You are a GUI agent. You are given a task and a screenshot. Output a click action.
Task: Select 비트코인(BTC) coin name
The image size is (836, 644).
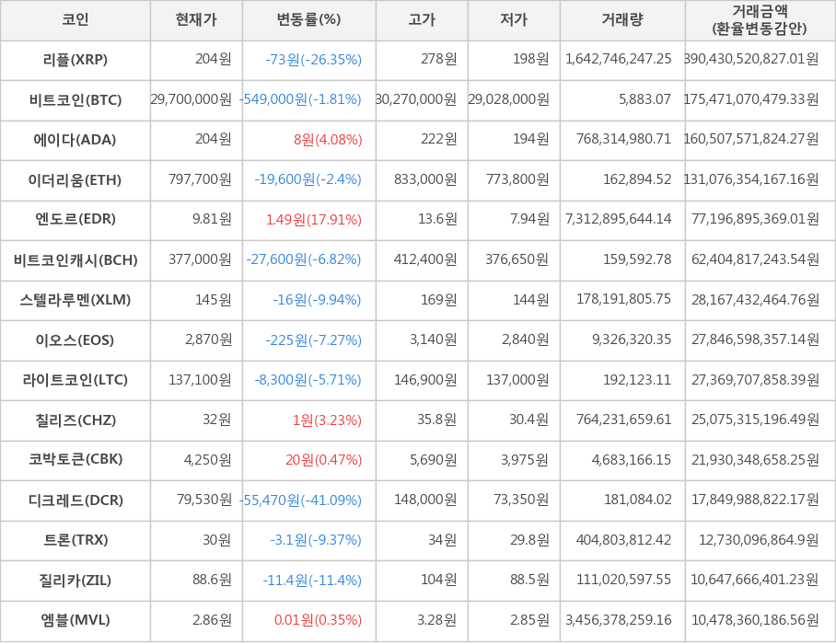pos(75,99)
